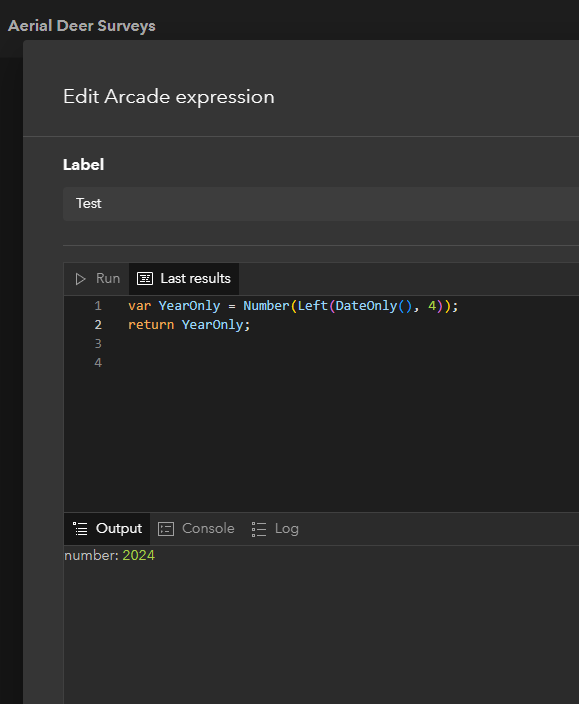Viewport: 579px width, 704px height.
Task: Click line number 4 in editor gutter
Action: click(98, 363)
